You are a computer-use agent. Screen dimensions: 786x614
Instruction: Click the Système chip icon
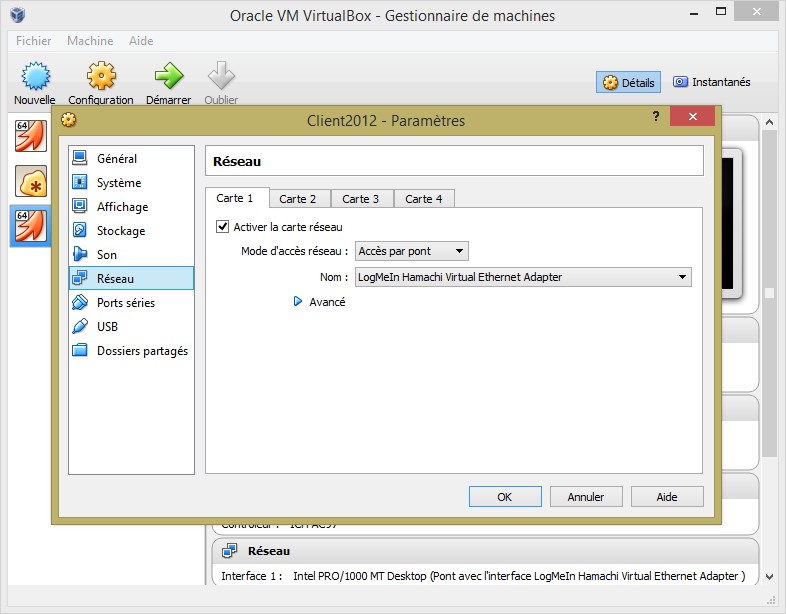click(80, 182)
